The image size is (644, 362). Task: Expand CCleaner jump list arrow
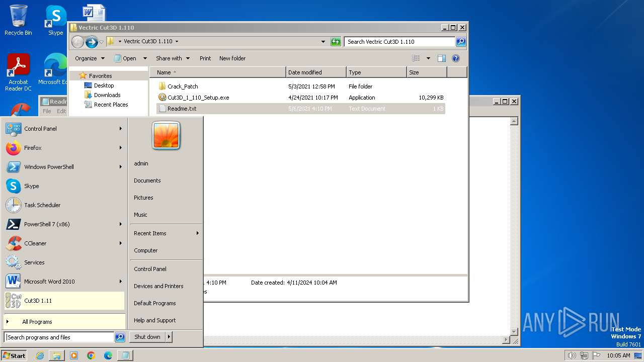point(121,243)
